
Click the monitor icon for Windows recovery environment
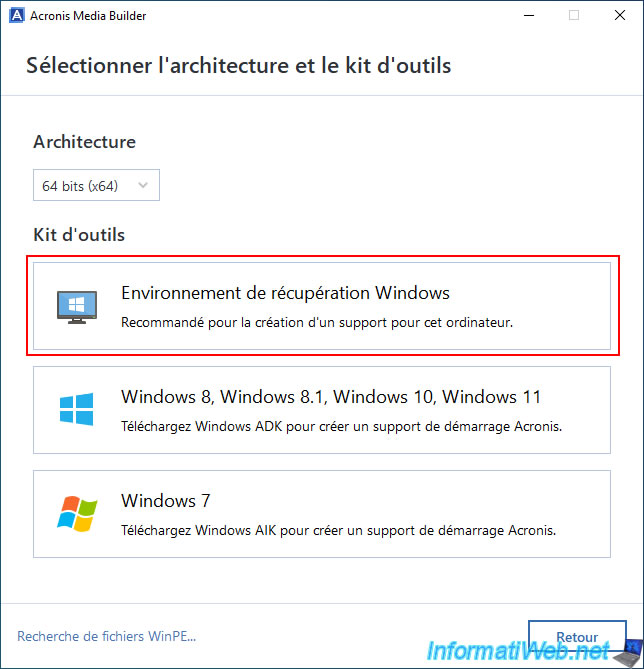[x=75, y=307]
